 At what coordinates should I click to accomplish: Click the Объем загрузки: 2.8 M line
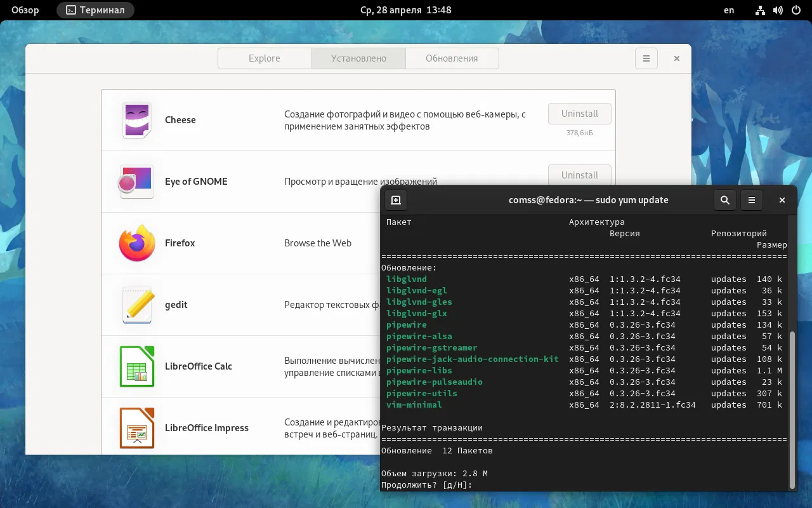click(x=435, y=474)
